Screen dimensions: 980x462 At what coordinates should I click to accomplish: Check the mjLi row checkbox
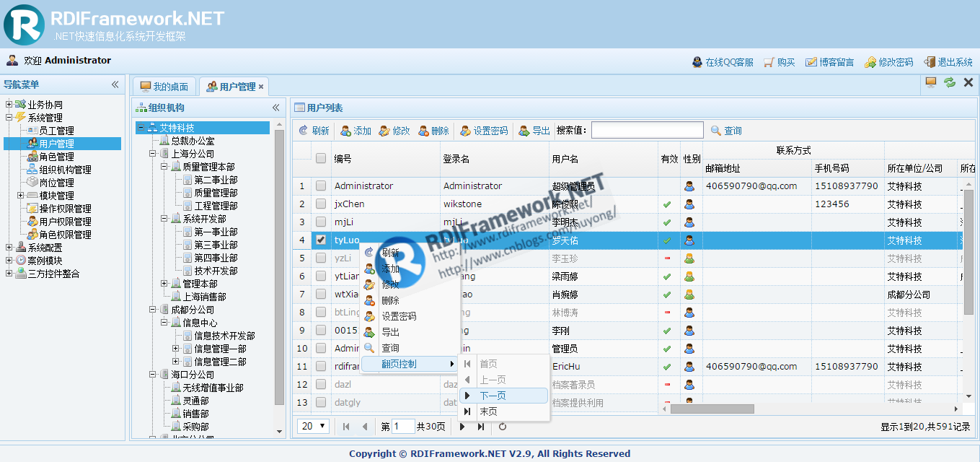pyautogui.click(x=321, y=222)
